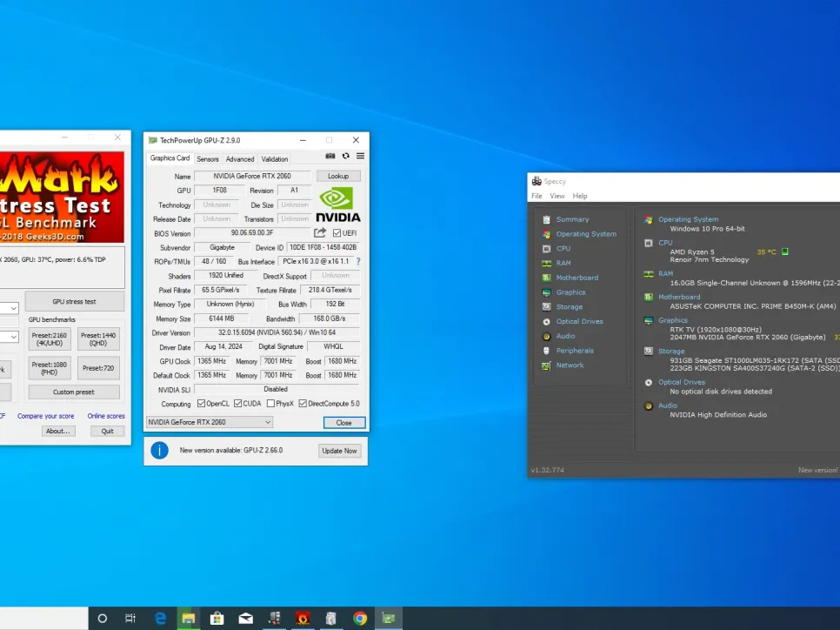
Task: Open Audio in Speccy sidebar
Action: pyautogui.click(x=565, y=336)
